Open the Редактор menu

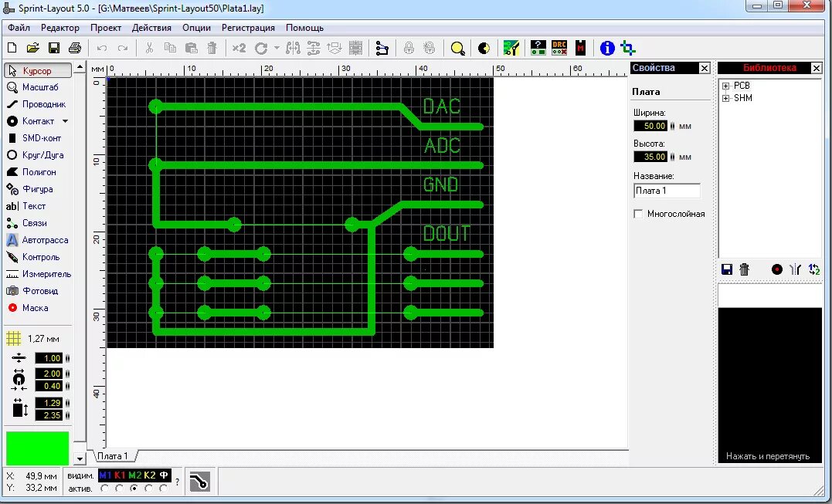click(x=60, y=28)
